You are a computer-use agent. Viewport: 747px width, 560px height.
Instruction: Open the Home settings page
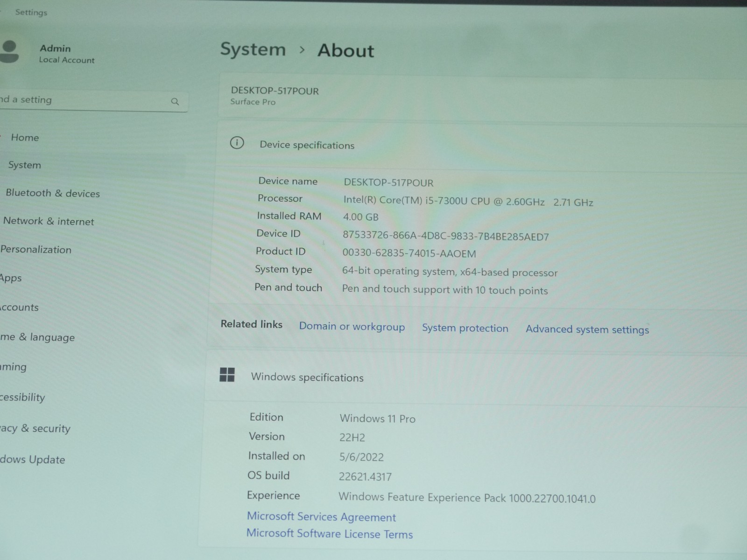pyautogui.click(x=25, y=138)
